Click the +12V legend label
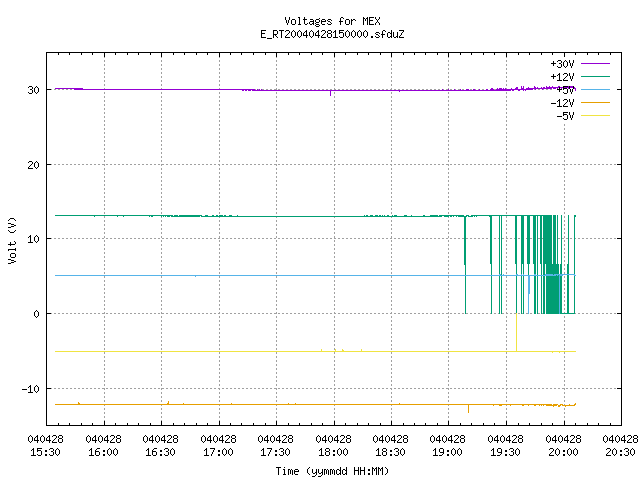Image resolution: width=640 pixels, height=480 pixels. click(562, 77)
